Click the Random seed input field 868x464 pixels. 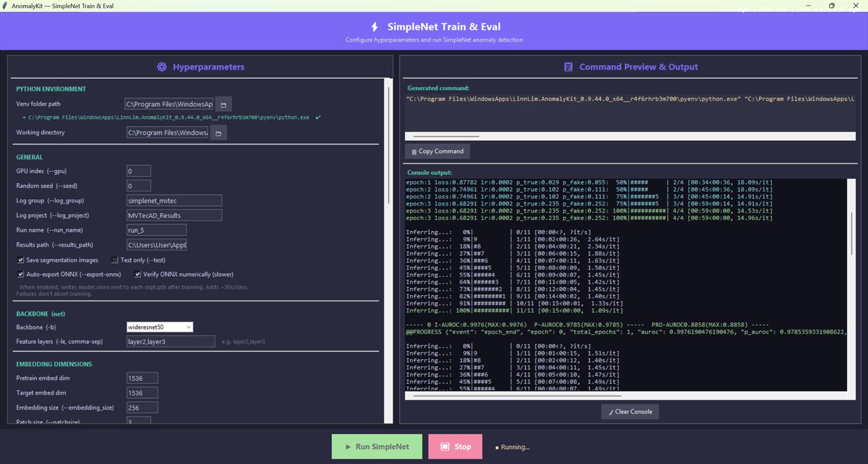point(138,186)
